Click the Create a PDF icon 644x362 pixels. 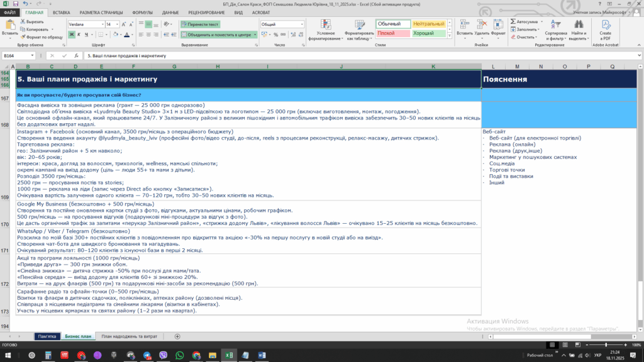pyautogui.click(x=605, y=25)
